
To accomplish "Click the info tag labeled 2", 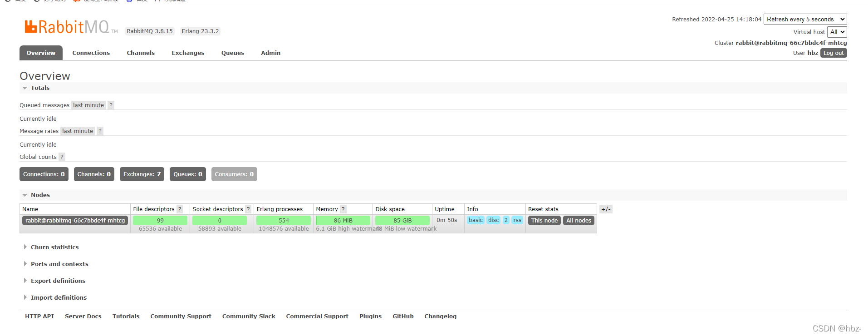I will (x=506, y=220).
